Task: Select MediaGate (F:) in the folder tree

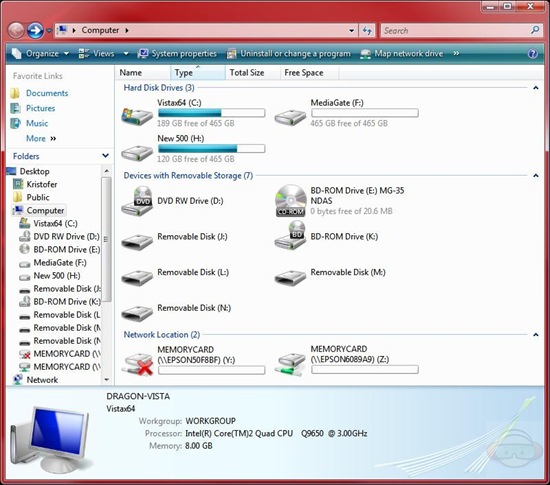Action: click(x=60, y=263)
